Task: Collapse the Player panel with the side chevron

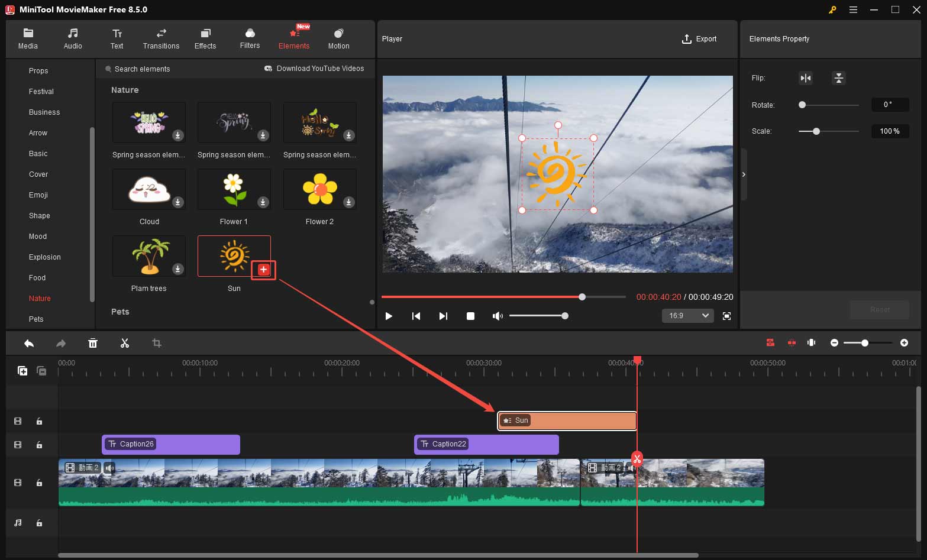Action: (x=744, y=174)
